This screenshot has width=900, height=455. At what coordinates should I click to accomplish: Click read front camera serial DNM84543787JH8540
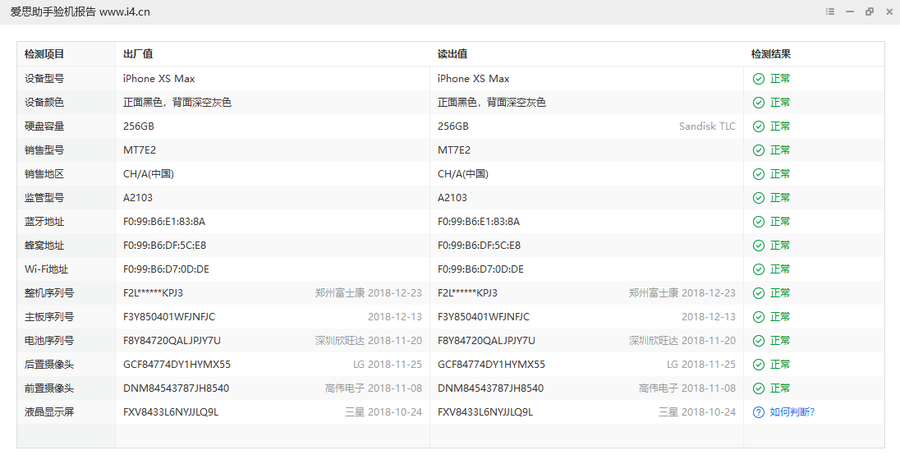(491, 388)
